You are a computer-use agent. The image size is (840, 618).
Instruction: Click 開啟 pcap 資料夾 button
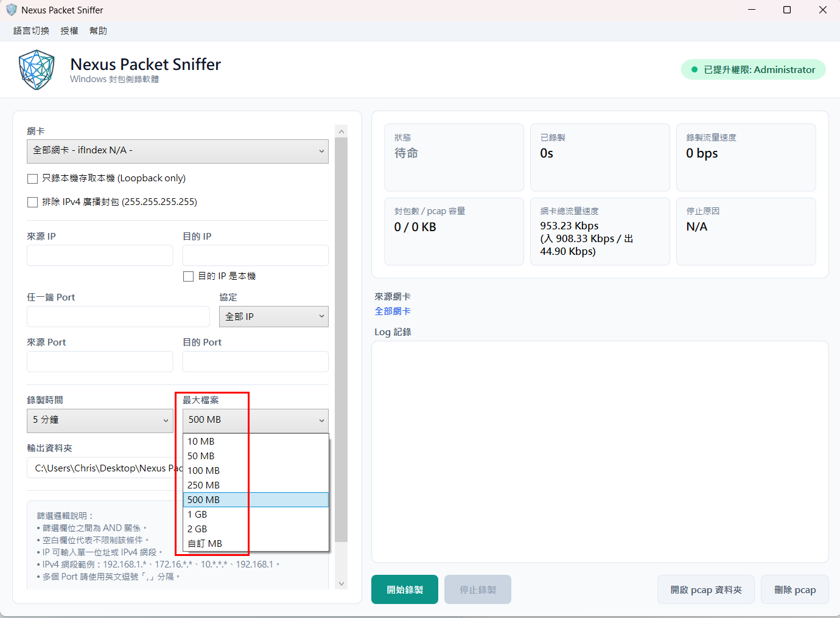coord(706,589)
